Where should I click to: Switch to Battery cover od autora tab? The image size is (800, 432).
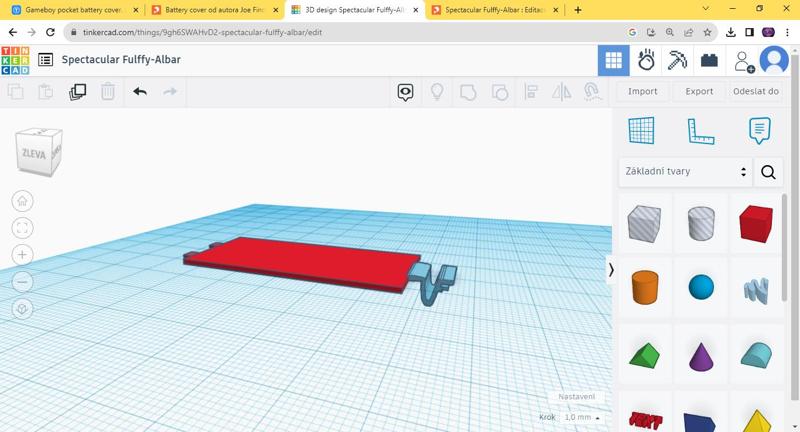216,10
